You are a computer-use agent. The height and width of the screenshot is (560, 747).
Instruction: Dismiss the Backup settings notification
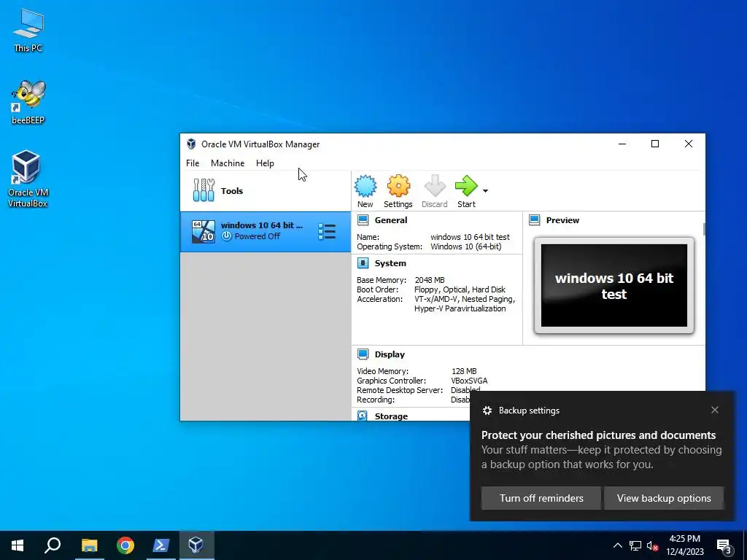[715, 410]
